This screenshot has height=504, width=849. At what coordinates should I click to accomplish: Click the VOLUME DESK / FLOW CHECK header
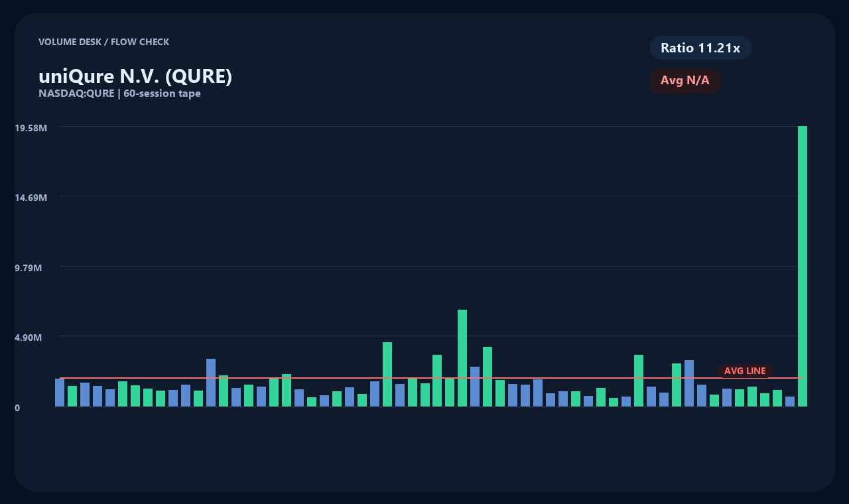(x=103, y=42)
